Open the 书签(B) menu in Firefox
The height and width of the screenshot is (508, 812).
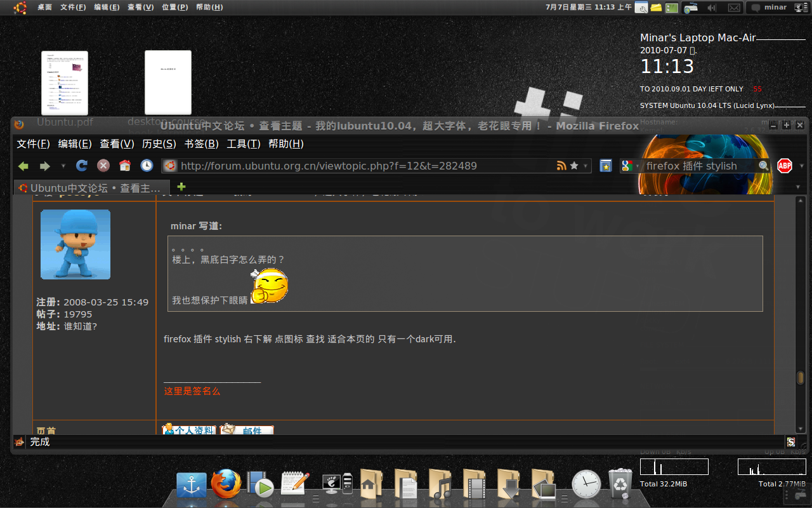[x=201, y=144]
